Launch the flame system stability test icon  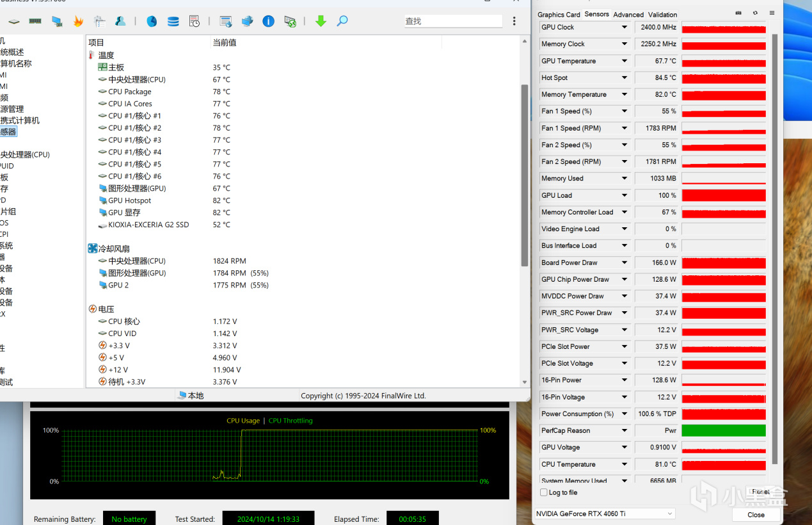click(x=78, y=22)
